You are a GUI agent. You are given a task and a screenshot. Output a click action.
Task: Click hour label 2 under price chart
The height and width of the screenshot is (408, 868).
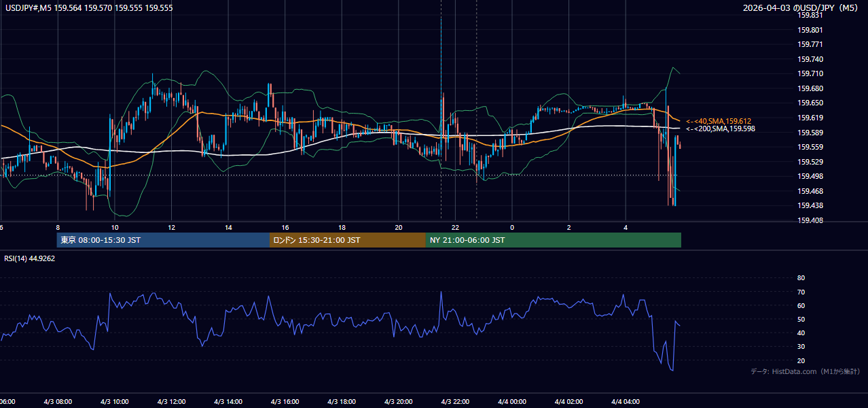click(x=569, y=227)
